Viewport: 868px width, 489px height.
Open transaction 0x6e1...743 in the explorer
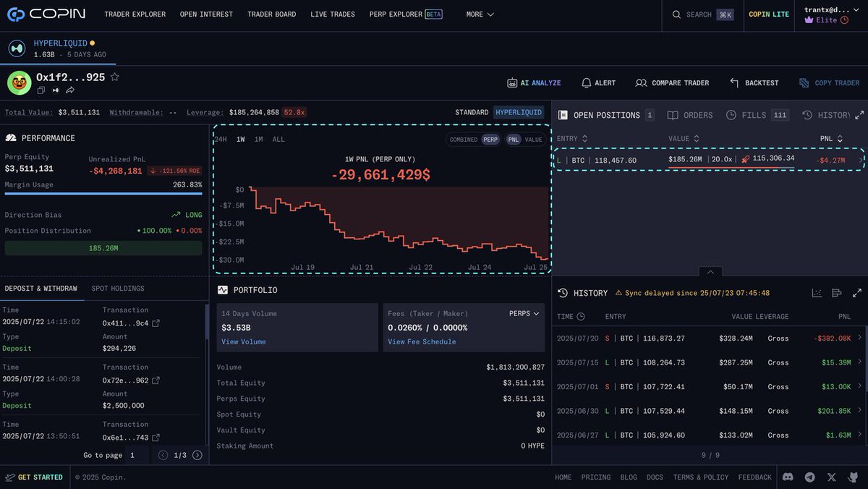tap(156, 438)
